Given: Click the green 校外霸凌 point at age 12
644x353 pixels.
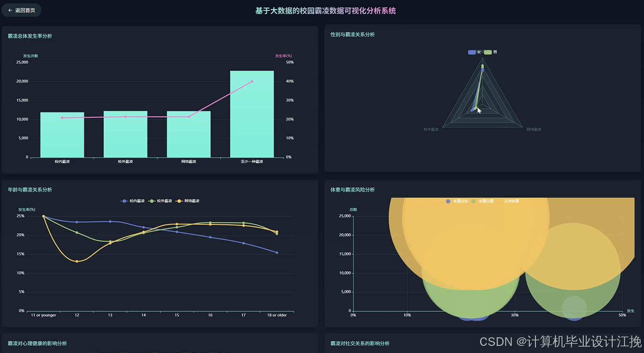Looking at the screenshot, I should [x=77, y=232].
